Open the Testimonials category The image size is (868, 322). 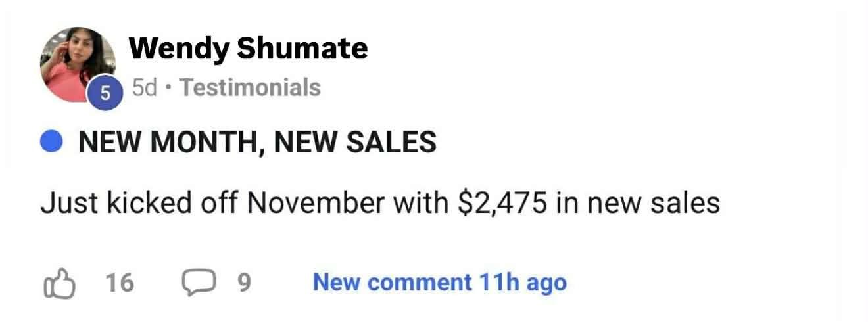point(250,87)
